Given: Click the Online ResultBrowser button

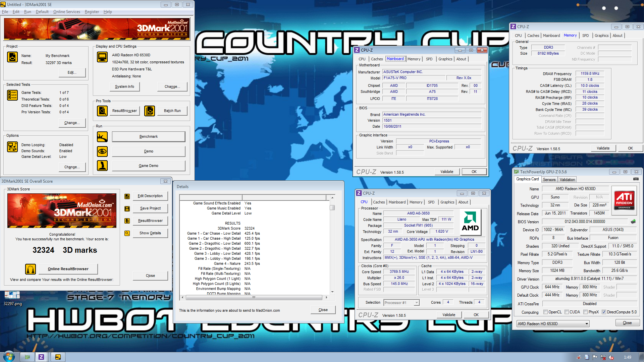Looking at the screenshot, I should [68, 269].
